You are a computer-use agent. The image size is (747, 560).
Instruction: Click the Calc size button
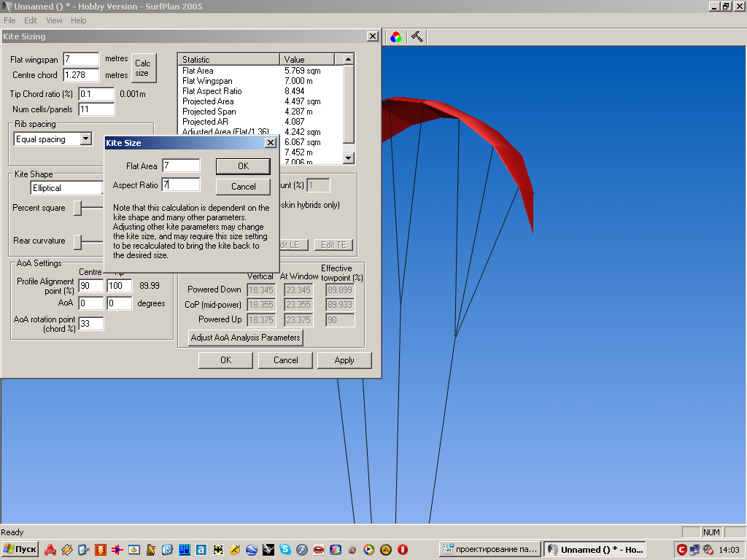pyautogui.click(x=143, y=68)
